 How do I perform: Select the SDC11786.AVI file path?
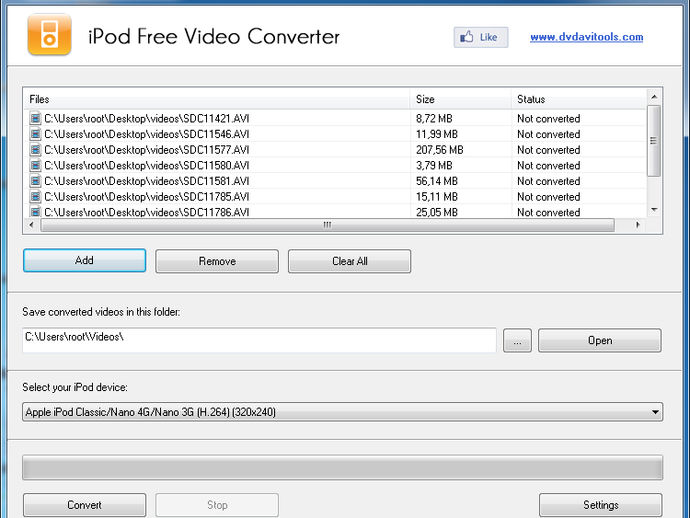point(147,212)
